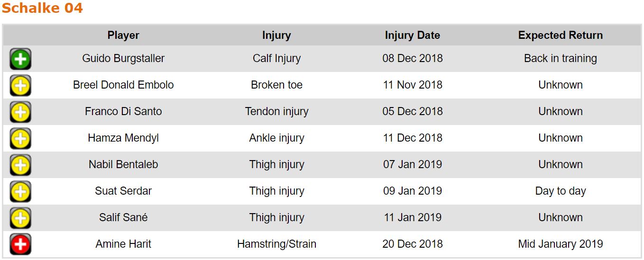
Task: Click the yellow injury icon for Breel Donald Embolo
Action: pos(20,86)
